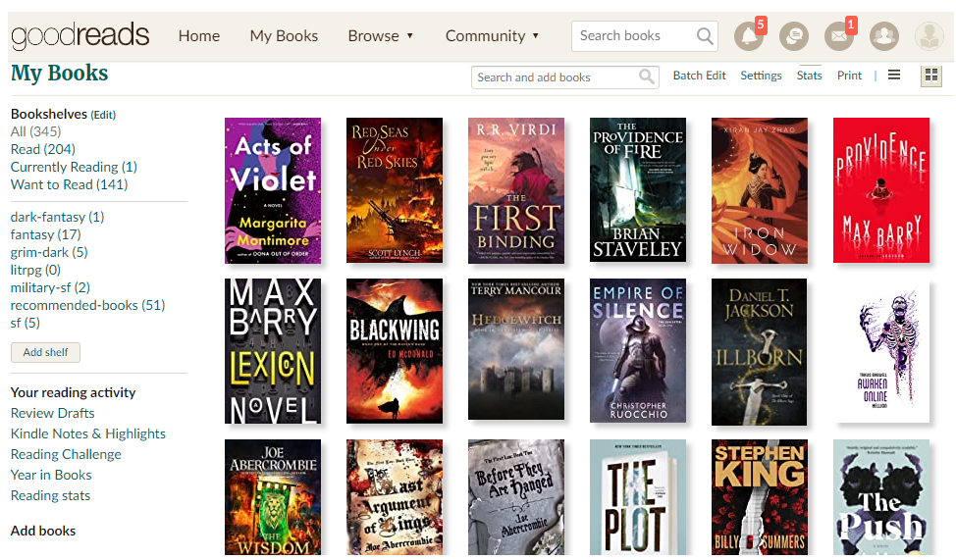Image resolution: width=956 pixels, height=560 pixels.
Task: Open Illborn by Daniel T. Jackson cover
Action: [x=759, y=352]
